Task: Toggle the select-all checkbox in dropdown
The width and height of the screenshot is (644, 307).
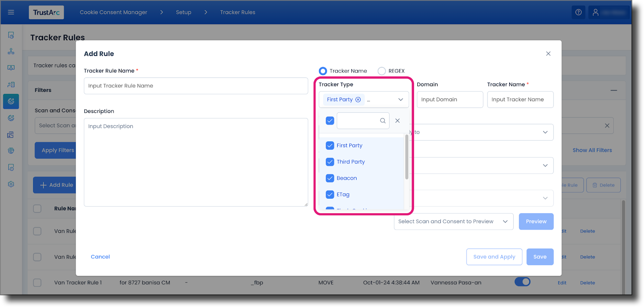Action: (330, 120)
